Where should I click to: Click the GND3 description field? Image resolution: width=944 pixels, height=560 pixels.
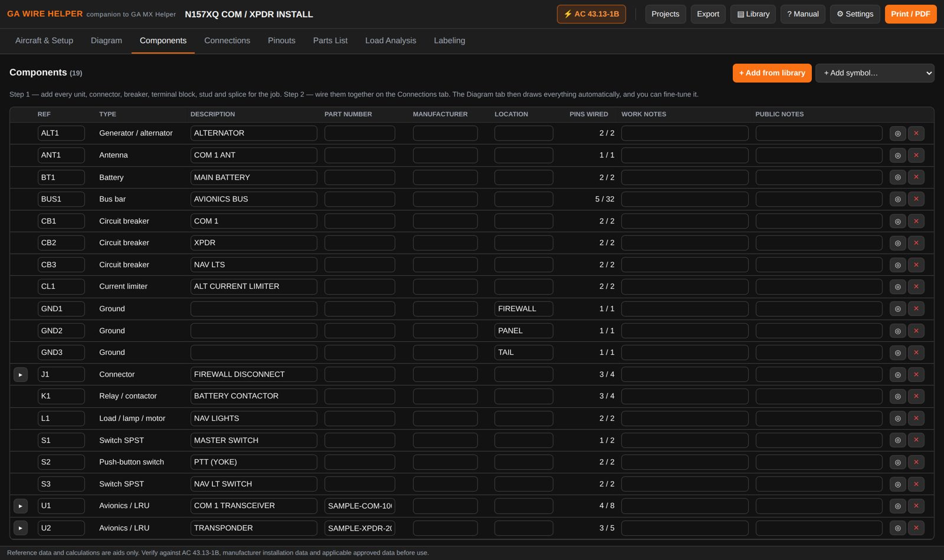click(254, 353)
